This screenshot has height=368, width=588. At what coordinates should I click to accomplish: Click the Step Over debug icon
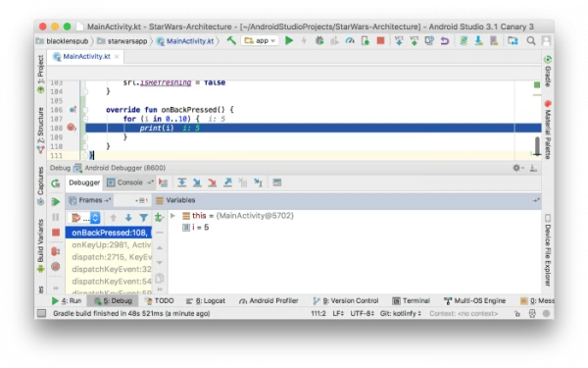tap(182, 183)
